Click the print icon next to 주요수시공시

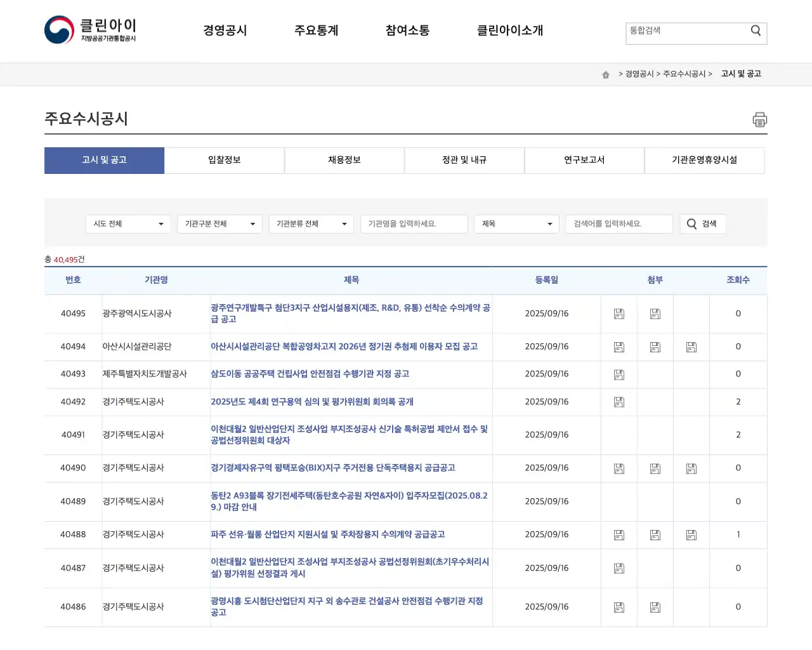click(x=759, y=119)
